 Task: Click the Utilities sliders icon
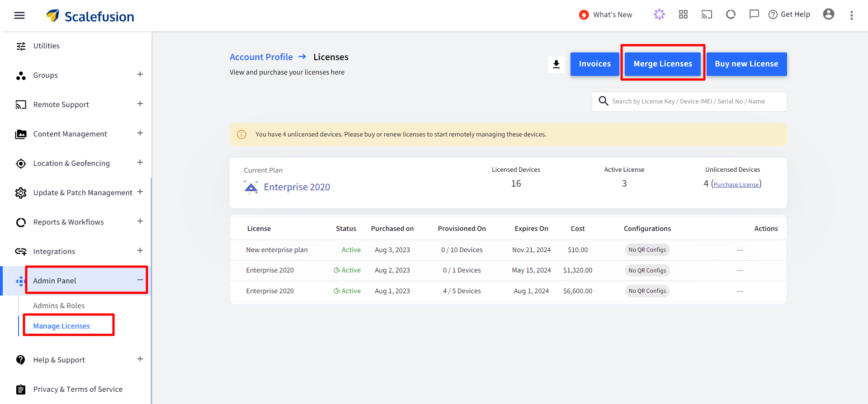(x=21, y=46)
